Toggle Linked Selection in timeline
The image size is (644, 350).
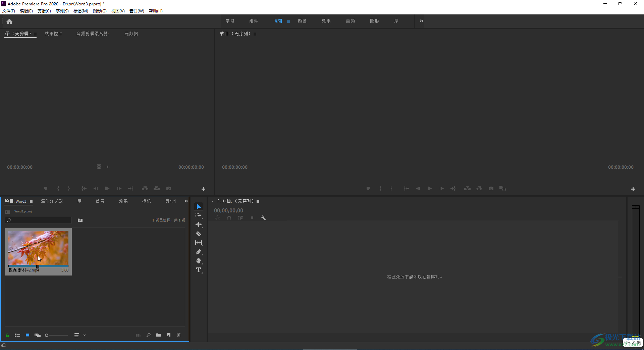pos(240,218)
